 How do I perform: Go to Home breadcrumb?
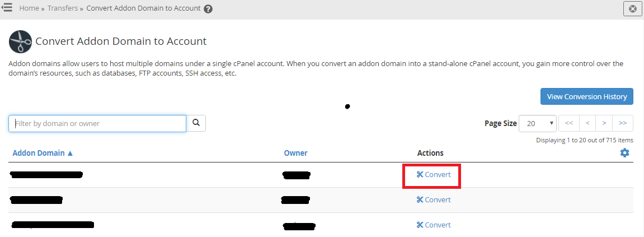pyautogui.click(x=29, y=8)
